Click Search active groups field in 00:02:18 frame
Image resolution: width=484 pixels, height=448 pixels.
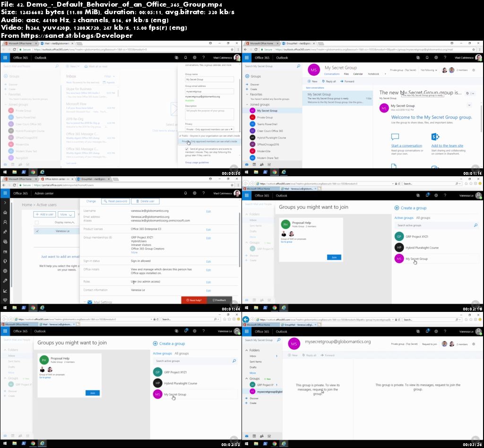coord(436,225)
